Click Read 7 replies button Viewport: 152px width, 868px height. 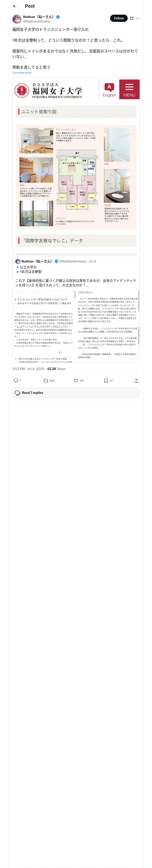point(76,393)
